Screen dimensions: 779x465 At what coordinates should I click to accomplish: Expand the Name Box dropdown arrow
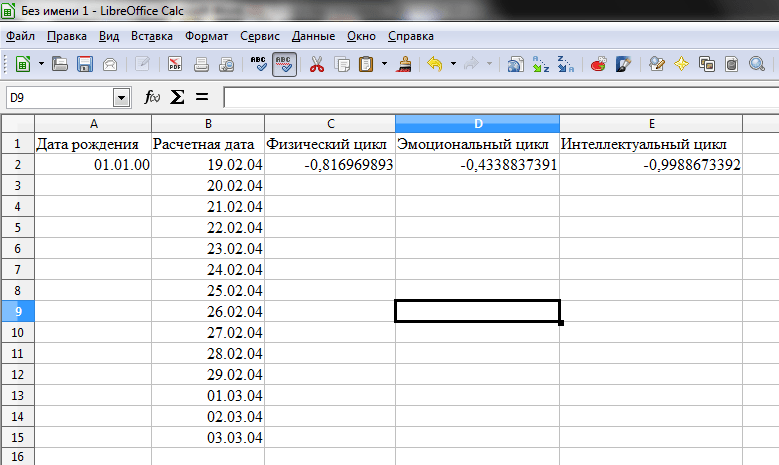pos(122,98)
